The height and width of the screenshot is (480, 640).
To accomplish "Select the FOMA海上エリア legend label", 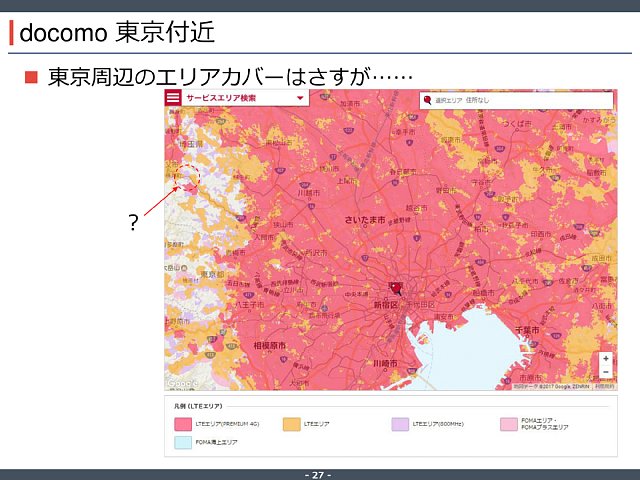I will click(x=216, y=442).
